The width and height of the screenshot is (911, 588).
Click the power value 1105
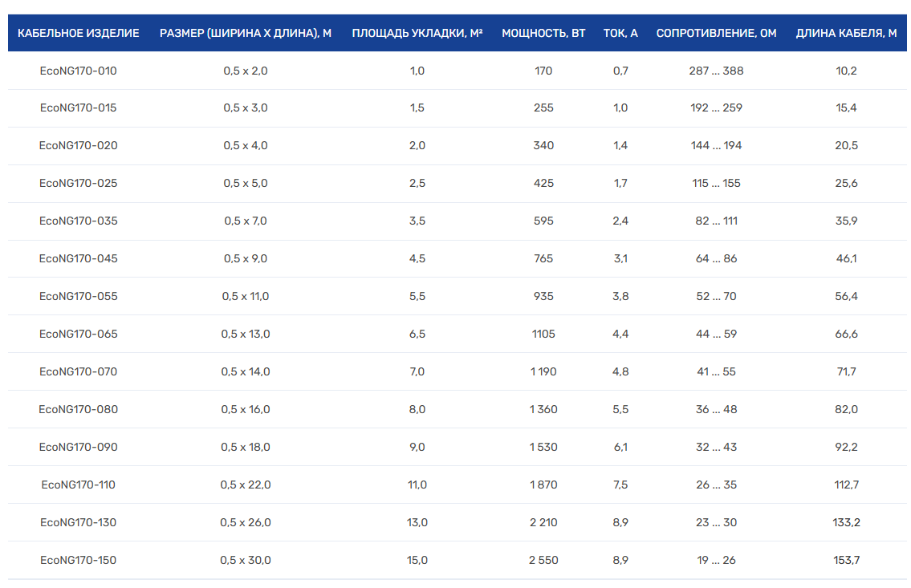(x=543, y=334)
